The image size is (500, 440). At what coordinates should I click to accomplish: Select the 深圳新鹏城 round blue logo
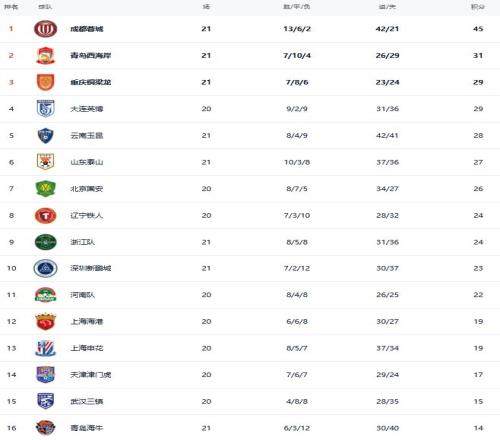45,268
